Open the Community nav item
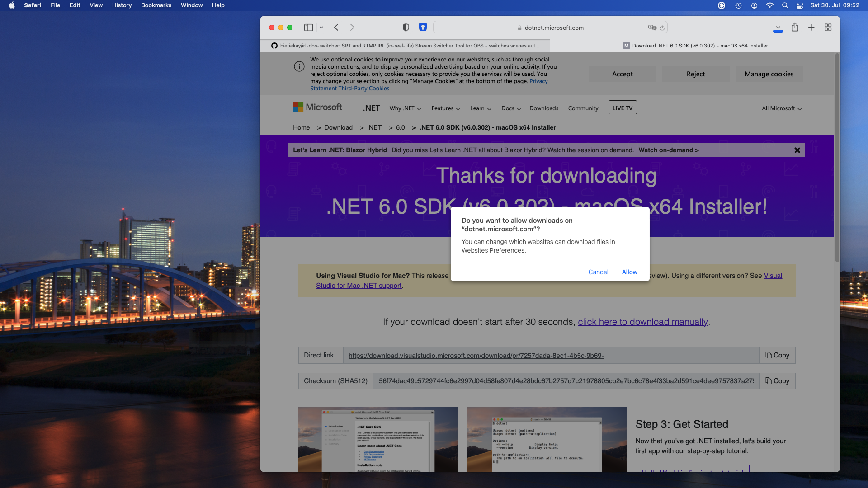 tap(583, 108)
